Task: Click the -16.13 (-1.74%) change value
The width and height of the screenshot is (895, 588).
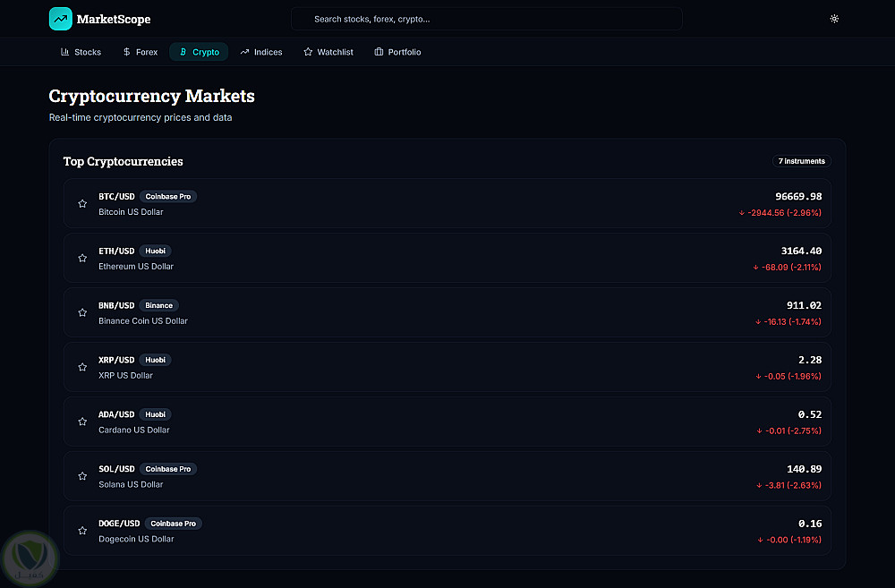Action: (x=788, y=322)
